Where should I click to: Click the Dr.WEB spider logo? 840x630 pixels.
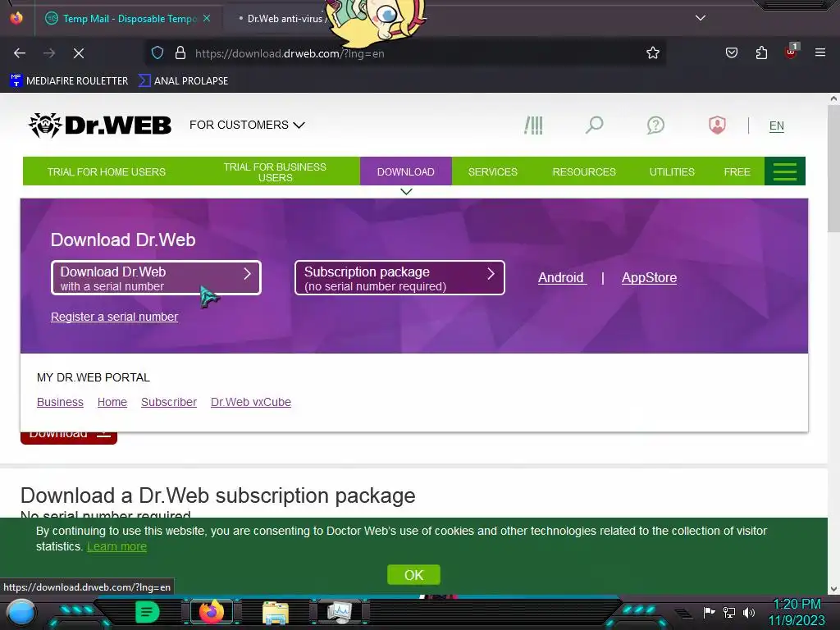pos(99,125)
